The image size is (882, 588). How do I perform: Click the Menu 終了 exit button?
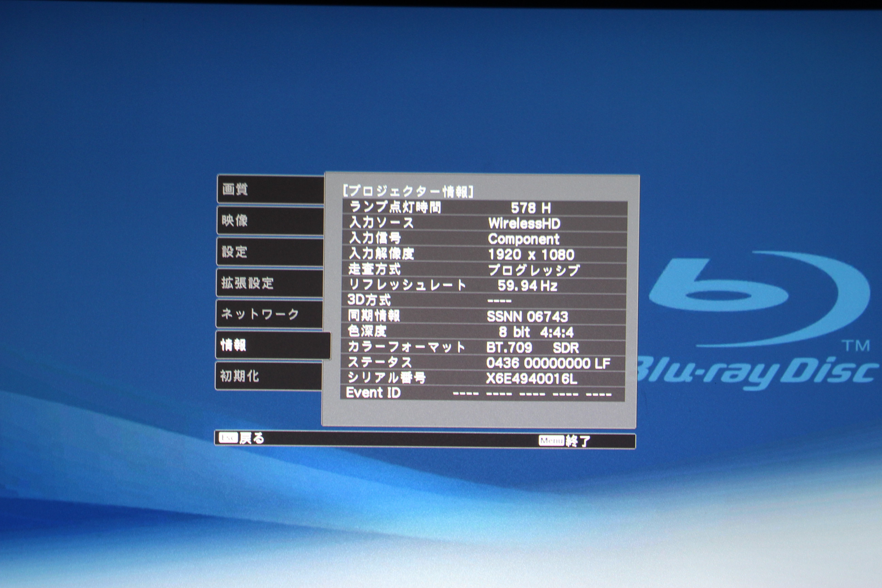coord(565,441)
